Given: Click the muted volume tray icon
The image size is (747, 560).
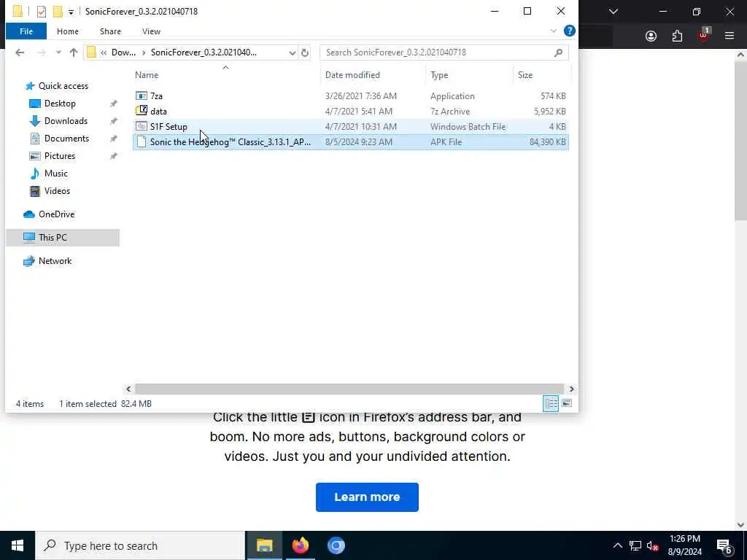Looking at the screenshot, I should click(x=652, y=545).
